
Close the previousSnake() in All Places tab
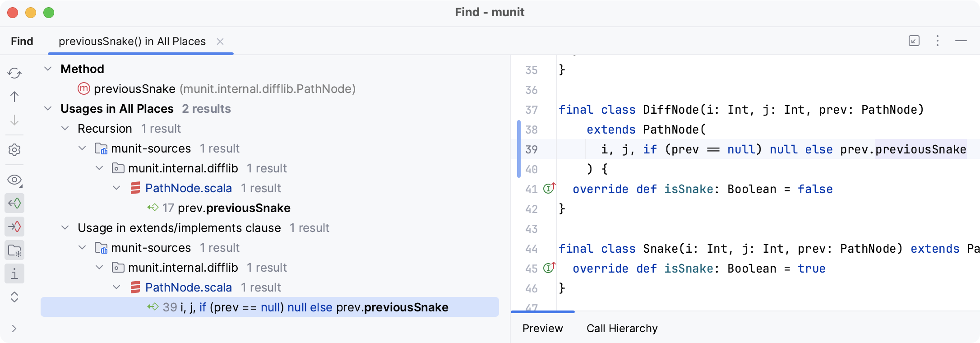220,42
